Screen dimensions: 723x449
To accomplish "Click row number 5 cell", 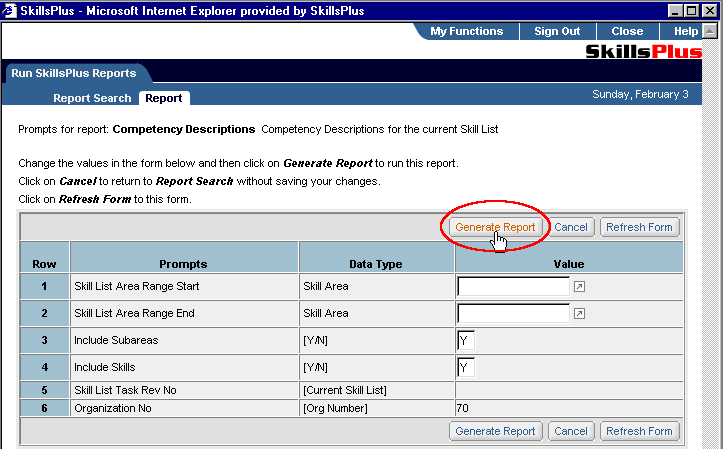I will pos(44,390).
